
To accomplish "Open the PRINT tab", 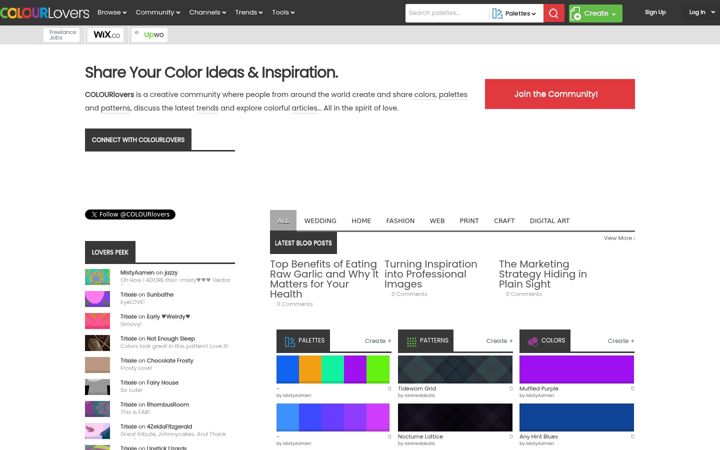I will [x=469, y=221].
